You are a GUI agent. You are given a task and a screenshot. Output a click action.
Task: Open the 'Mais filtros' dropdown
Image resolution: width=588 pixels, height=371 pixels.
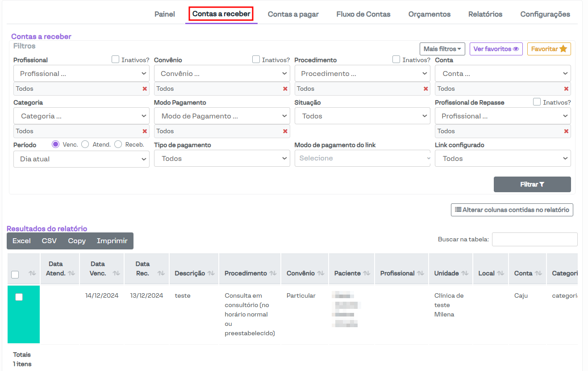pyautogui.click(x=442, y=49)
